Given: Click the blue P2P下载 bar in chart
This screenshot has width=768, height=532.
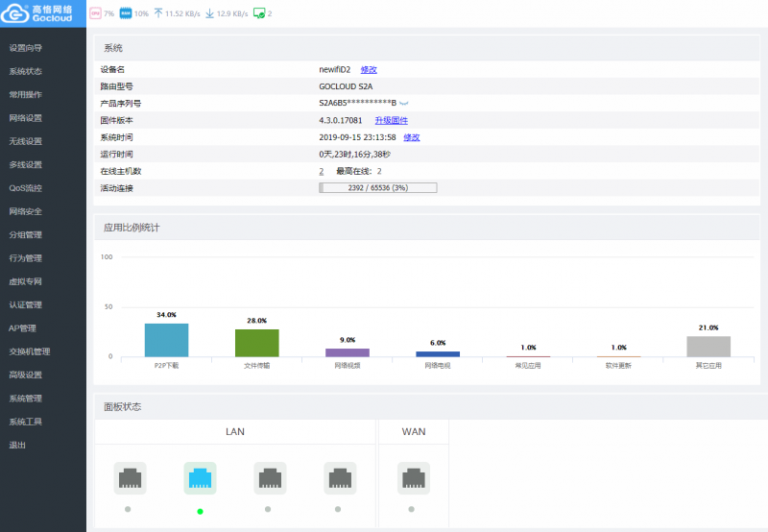Looking at the screenshot, I should point(166,340).
